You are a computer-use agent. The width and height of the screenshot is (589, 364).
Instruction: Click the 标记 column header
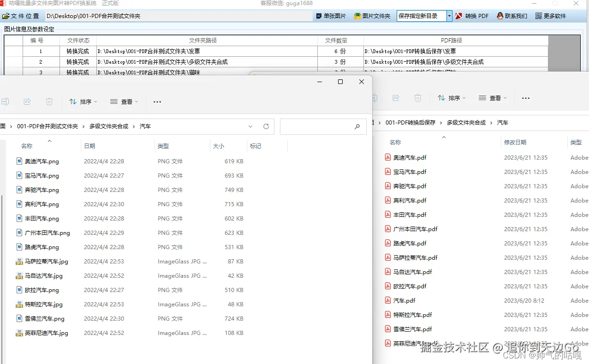(256, 146)
